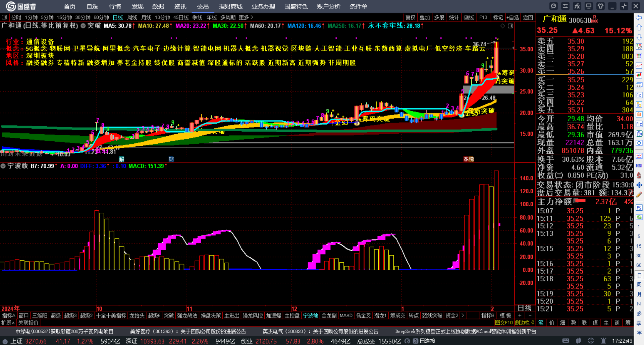Screen dimensions: 644x345
Task: Open the message chat bubble icon
Action: [553, 6]
